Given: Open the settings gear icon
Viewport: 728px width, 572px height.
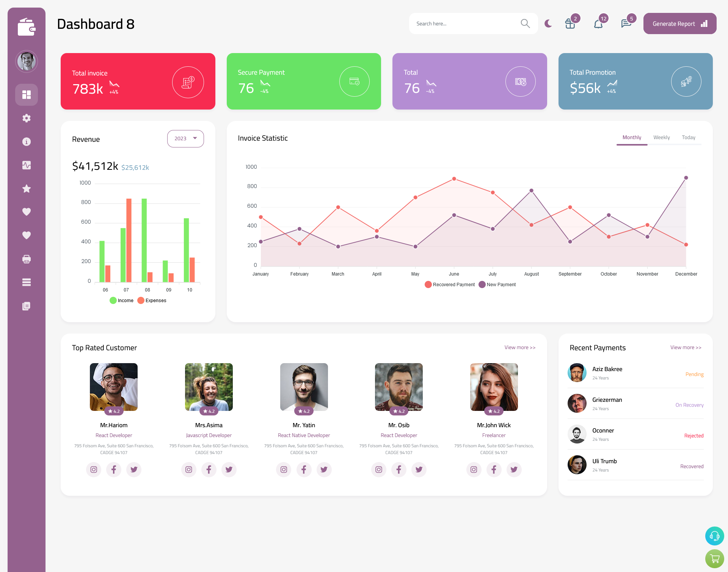Looking at the screenshot, I should 26,118.
